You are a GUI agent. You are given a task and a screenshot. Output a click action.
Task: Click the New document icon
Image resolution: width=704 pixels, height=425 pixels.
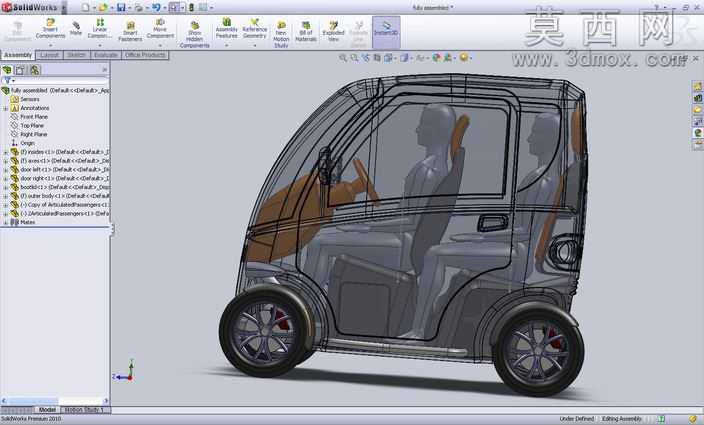pos(85,7)
